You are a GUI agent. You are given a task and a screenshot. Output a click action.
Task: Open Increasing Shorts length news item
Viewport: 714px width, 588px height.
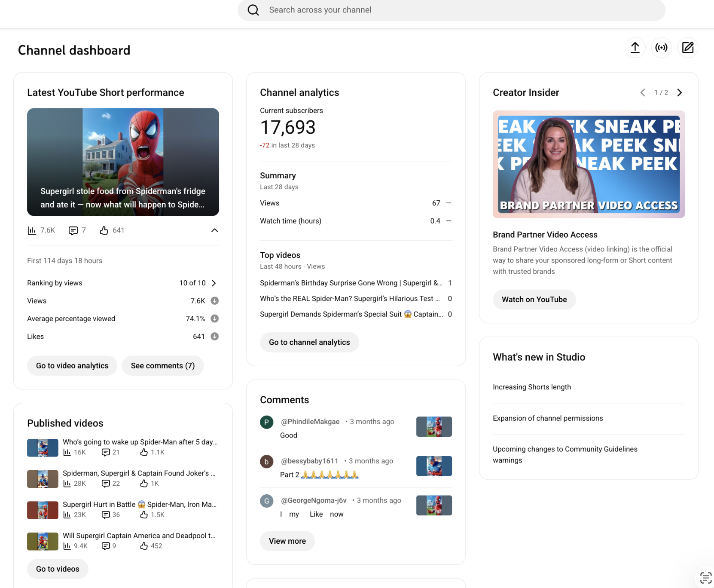(x=532, y=387)
